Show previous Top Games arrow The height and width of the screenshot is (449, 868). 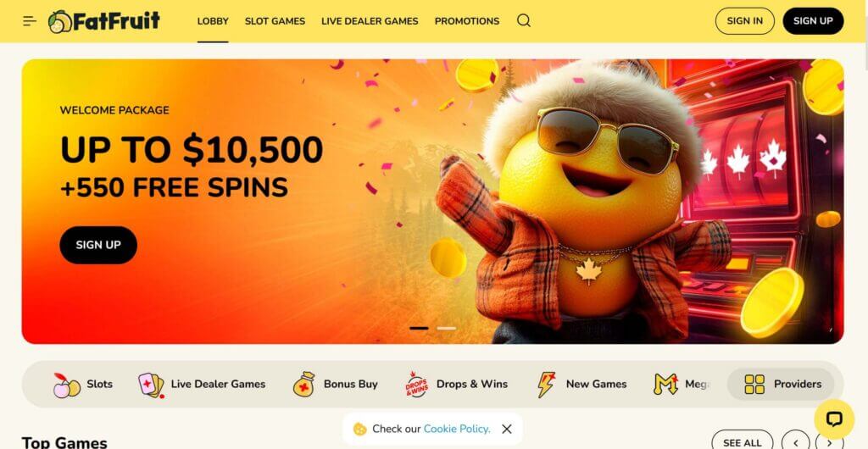795,442
